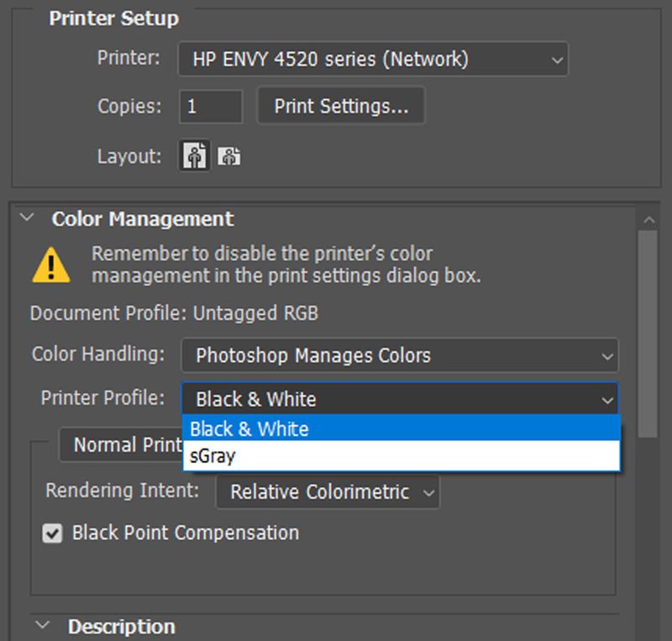Select landscape layout orientation icon
The image size is (672, 641).
click(229, 156)
